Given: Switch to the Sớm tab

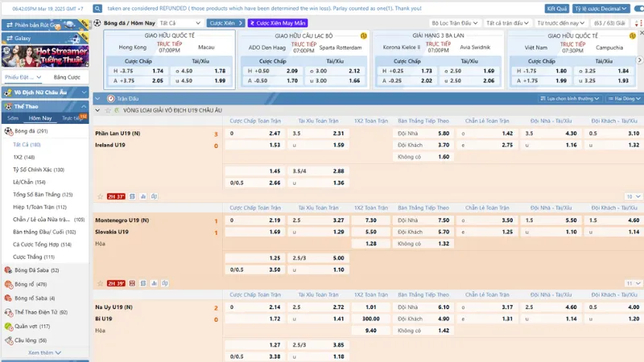Looking at the screenshot, I should [x=13, y=117].
